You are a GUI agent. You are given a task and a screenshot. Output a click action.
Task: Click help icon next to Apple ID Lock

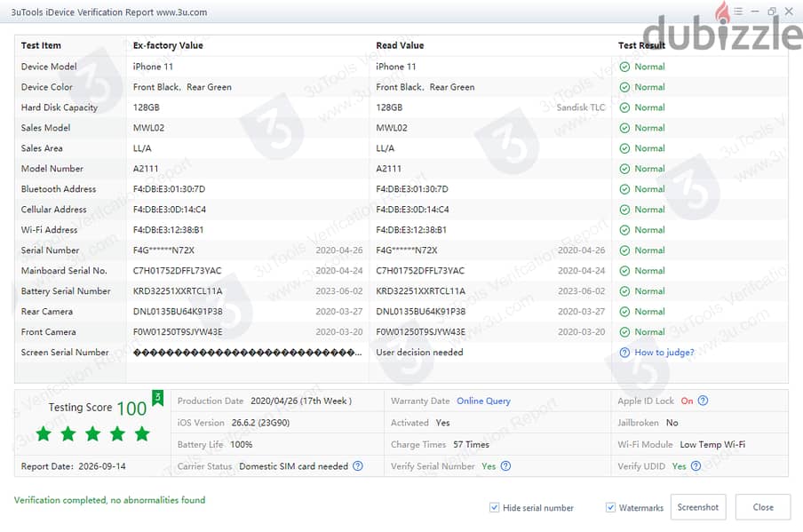tap(704, 401)
